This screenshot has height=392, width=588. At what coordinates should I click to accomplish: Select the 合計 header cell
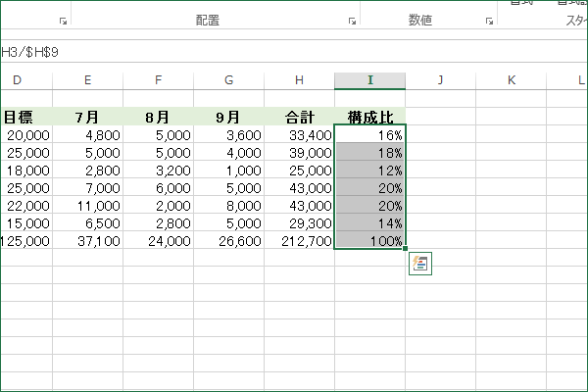click(299, 117)
